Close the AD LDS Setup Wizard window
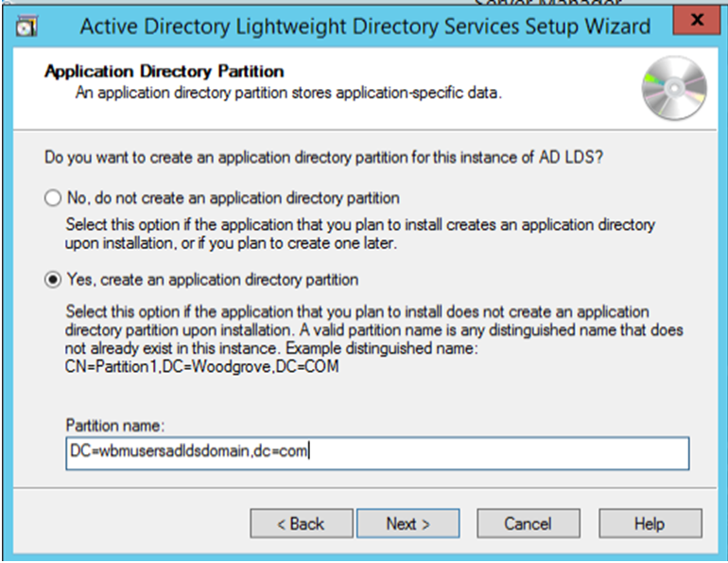Image resolution: width=728 pixels, height=563 pixels. 697,22
